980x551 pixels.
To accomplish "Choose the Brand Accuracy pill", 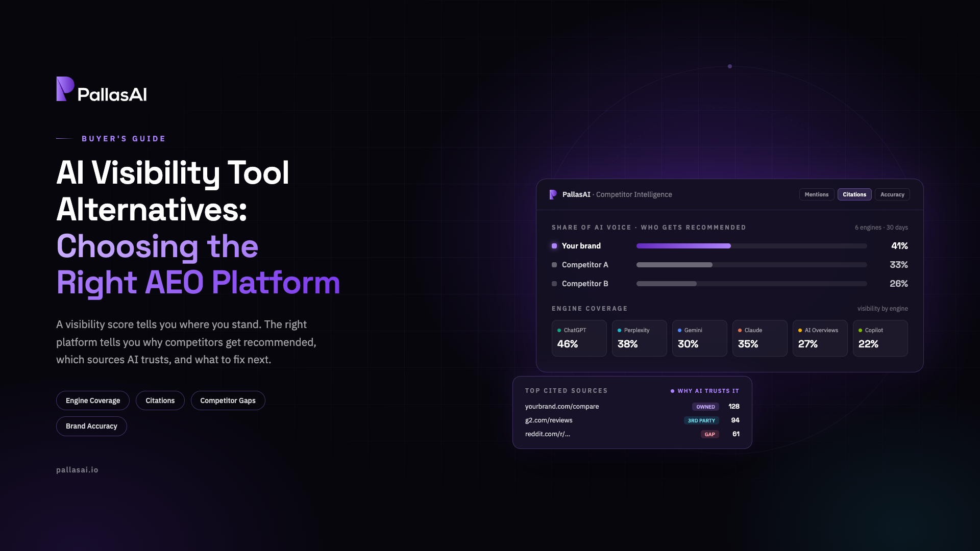I will click(x=91, y=426).
